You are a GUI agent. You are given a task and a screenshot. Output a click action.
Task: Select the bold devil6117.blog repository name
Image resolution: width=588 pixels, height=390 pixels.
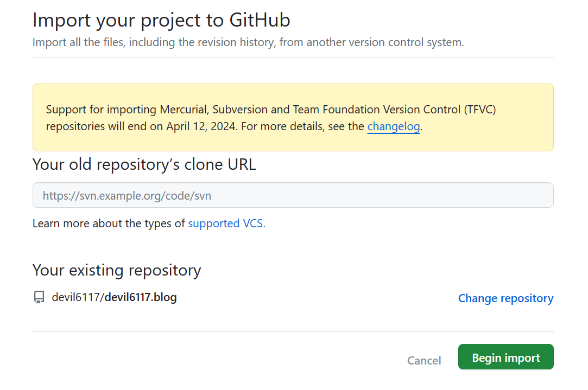click(x=141, y=297)
